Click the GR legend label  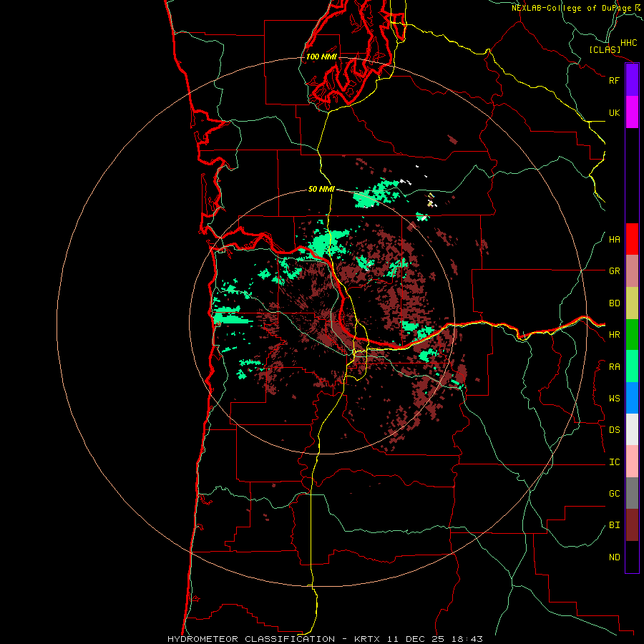click(614, 271)
